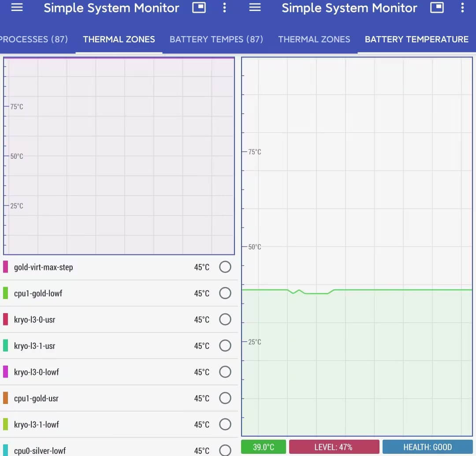
Task: Switch to the PROCESSES (87) tab
Action: tap(34, 39)
